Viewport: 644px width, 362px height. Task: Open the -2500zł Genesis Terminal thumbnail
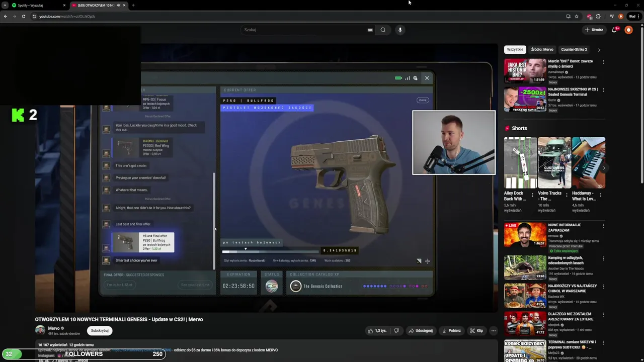525,99
